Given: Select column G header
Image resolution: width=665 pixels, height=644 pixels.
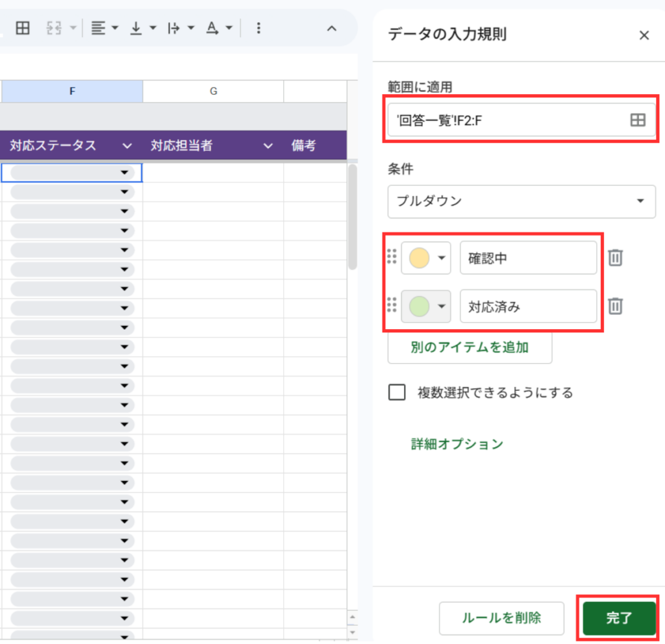Looking at the screenshot, I should coord(213,91).
